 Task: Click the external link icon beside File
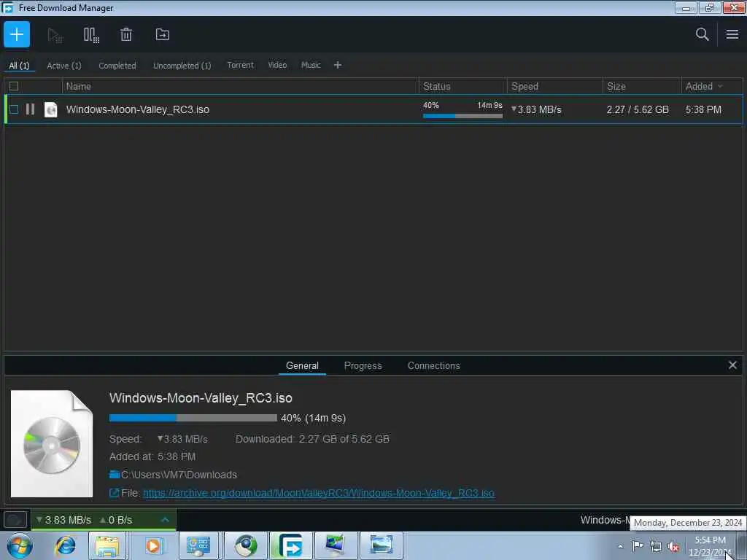click(x=114, y=492)
